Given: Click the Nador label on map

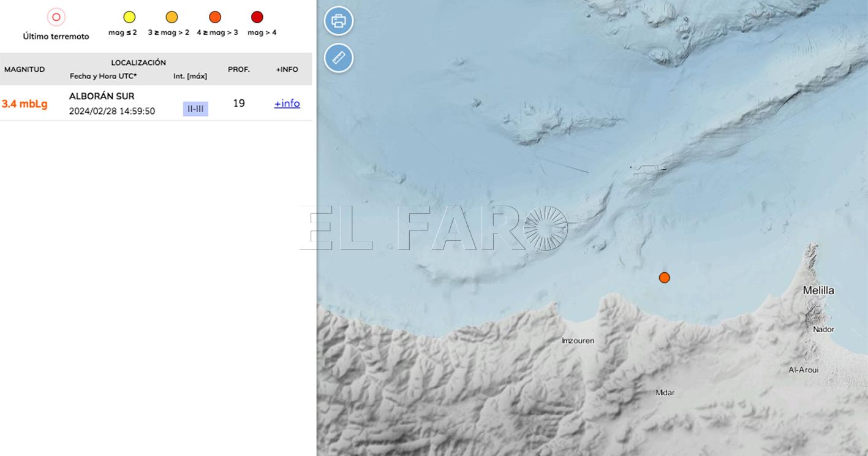Looking at the screenshot, I should pos(823,329).
